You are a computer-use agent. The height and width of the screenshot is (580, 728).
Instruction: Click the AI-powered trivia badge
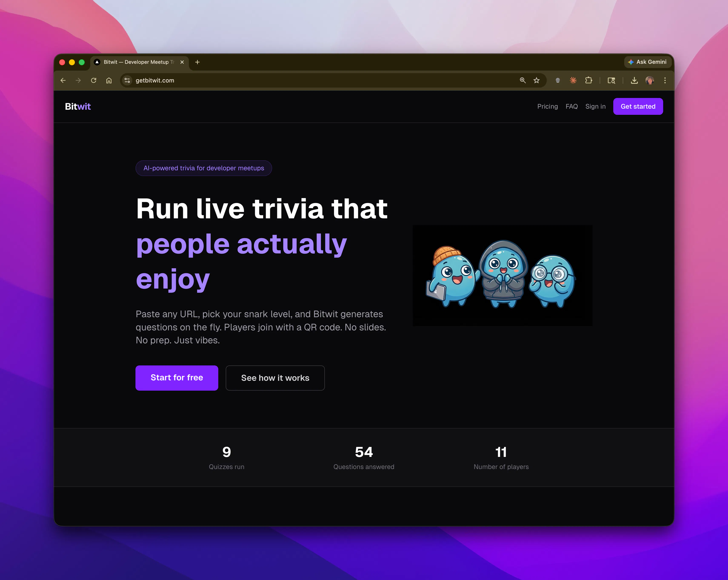[204, 168]
